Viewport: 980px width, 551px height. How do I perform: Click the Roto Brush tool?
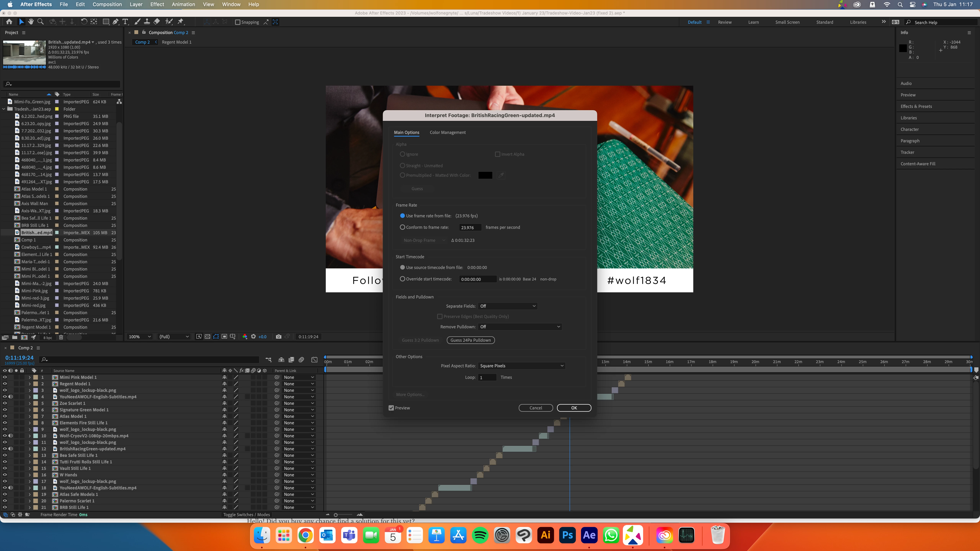tap(169, 22)
